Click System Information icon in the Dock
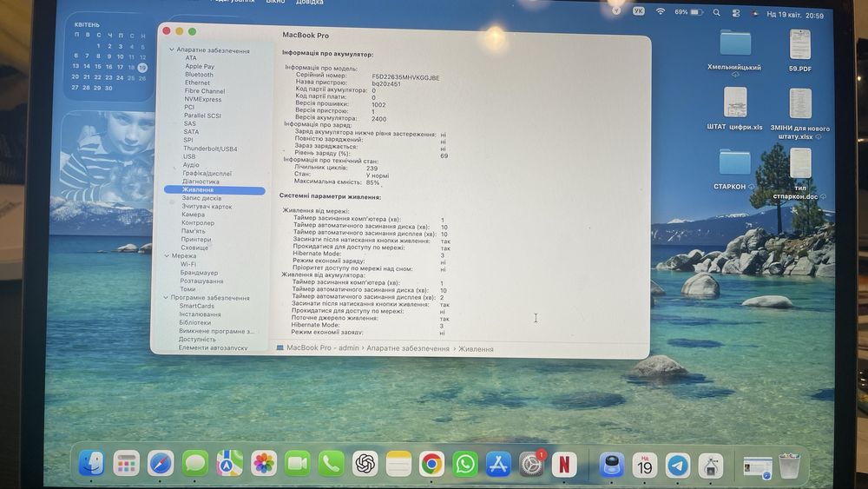Viewport: 868px width, 489px height. (711, 466)
